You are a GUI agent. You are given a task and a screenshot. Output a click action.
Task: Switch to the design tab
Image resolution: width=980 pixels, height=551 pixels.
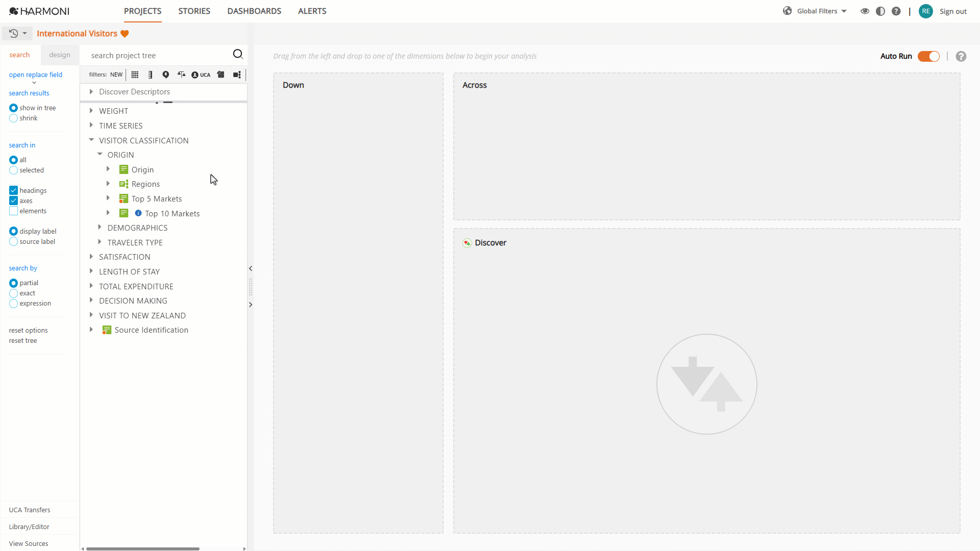point(60,55)
